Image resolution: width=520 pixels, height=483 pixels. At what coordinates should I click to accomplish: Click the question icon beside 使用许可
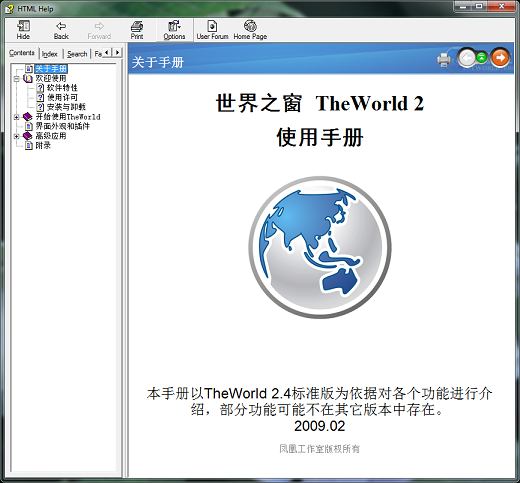click(40, 97)
